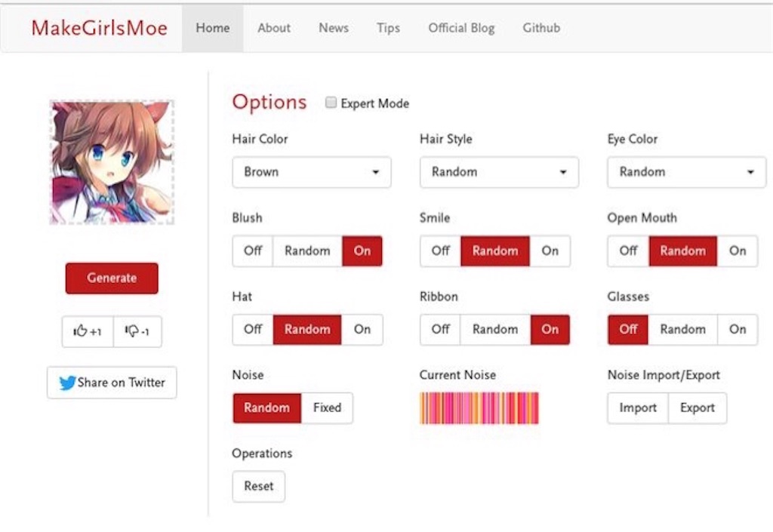
Task: Click the MakeGirlsMoe logo title
Action: (x=99, y=28)
